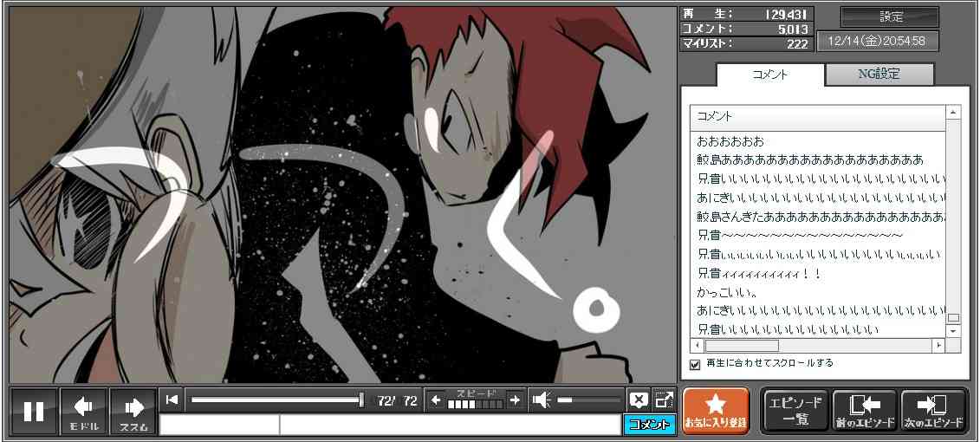Click the volume slider track
The height and width of the screenshot is (442, 980).
(x=589, y=400)
